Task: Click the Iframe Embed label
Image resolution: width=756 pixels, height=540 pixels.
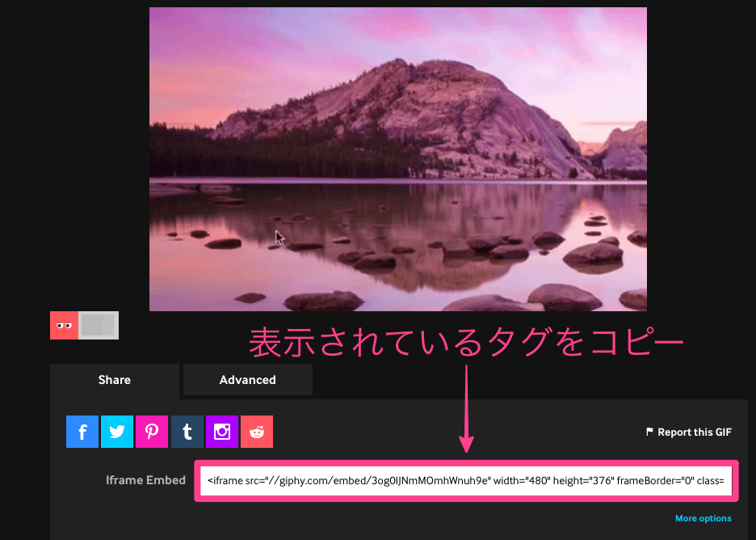Action: coord(145,480)
